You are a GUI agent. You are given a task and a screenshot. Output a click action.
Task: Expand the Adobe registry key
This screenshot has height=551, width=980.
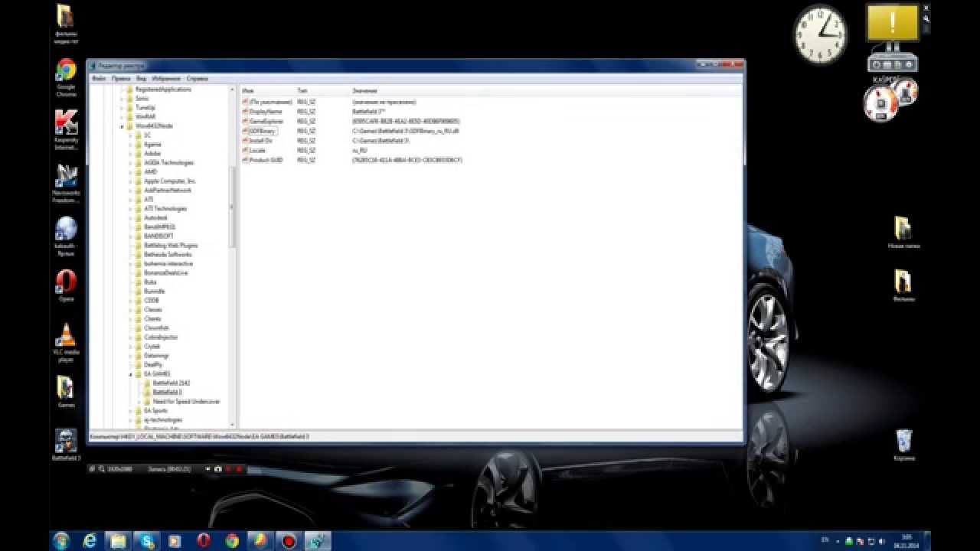[x=131, y=154]
